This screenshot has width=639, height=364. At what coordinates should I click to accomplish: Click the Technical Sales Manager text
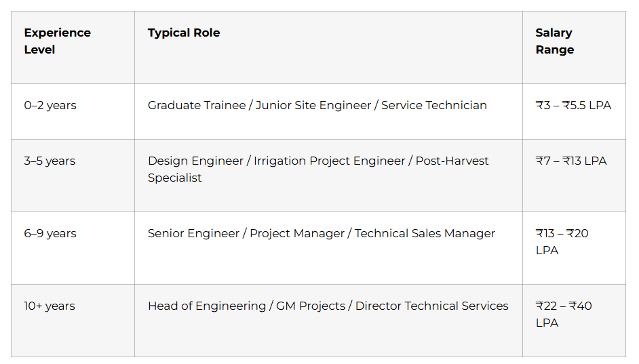coord(425,233)
